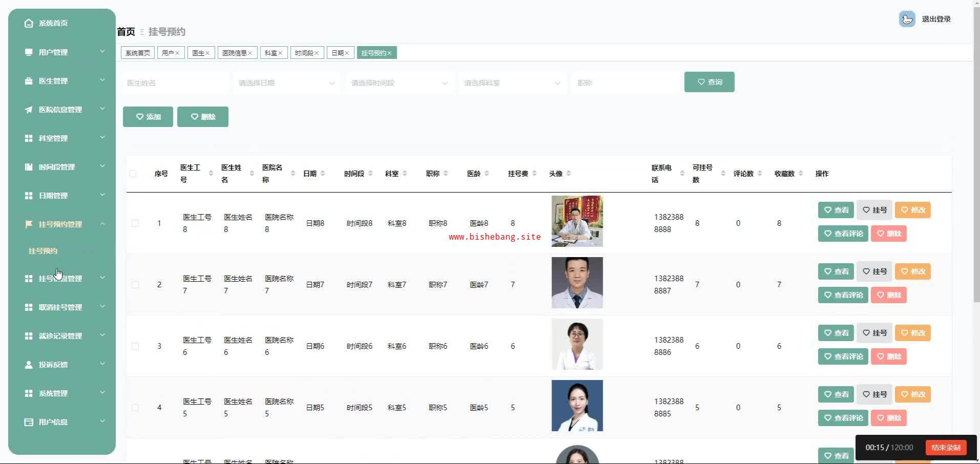
Task: Click the home icon beside 系统首页
Action: (x=29, y=23)
